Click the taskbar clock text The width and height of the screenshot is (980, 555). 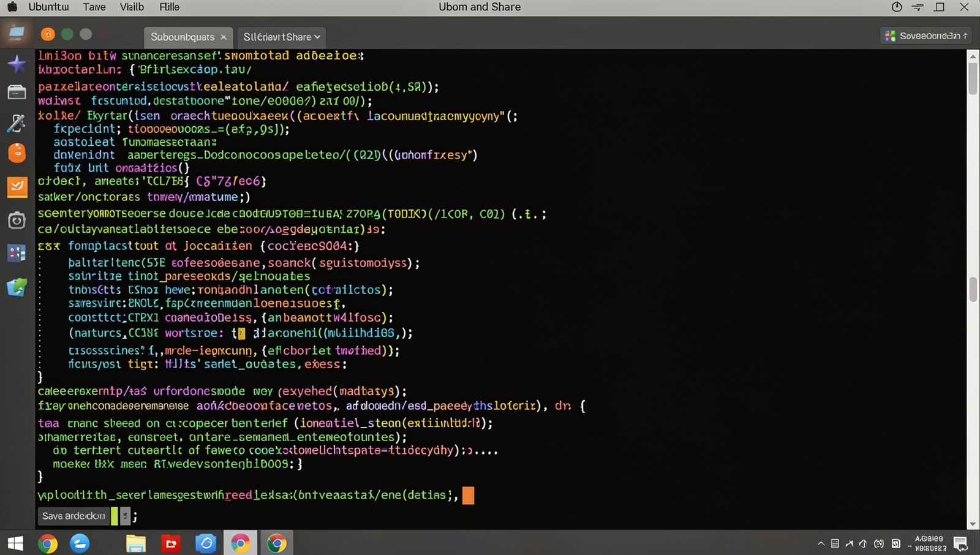coord(930,543)
